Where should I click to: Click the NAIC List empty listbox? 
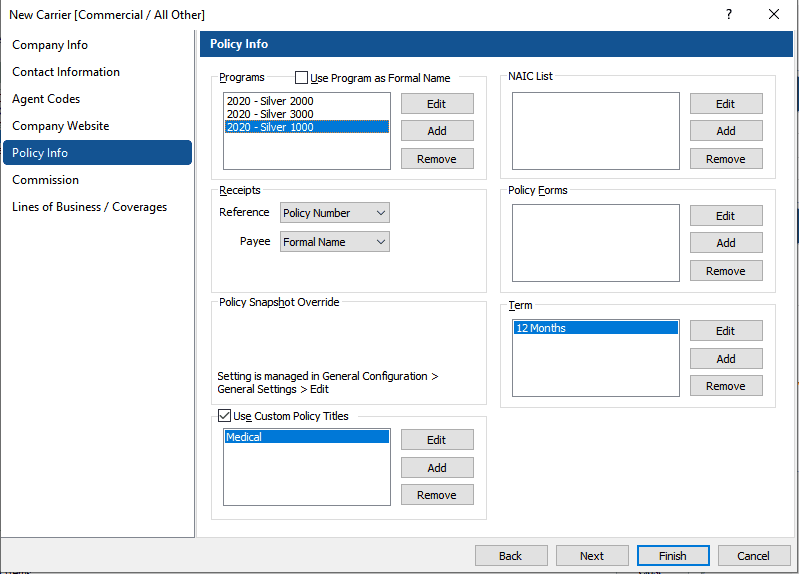(x=596, y=131)
